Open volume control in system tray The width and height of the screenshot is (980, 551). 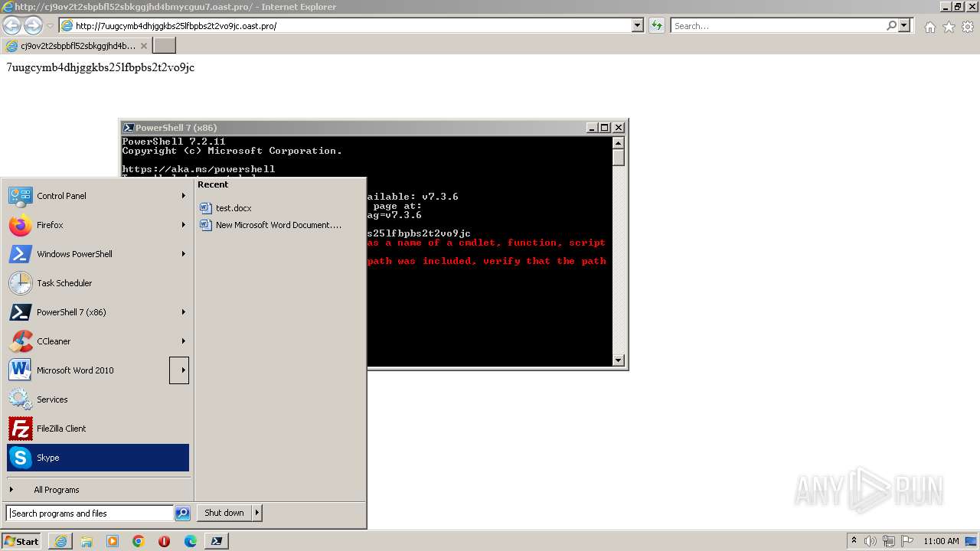[x=871, y=541]
